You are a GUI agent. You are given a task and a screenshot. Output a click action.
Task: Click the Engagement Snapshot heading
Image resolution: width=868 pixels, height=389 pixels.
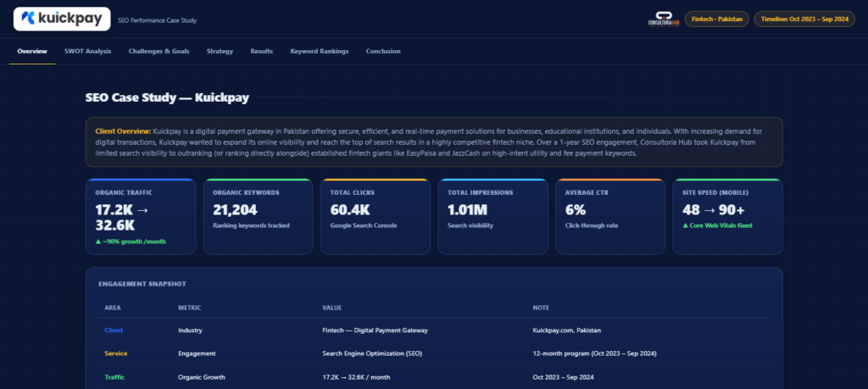tap(142, 284)
